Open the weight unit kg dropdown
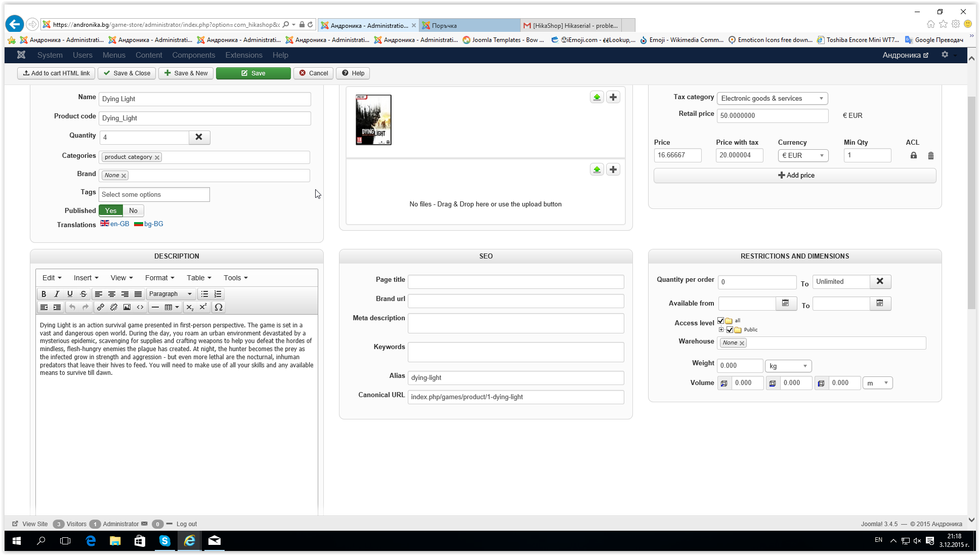980x555 pixels. (x=788, y=366)
